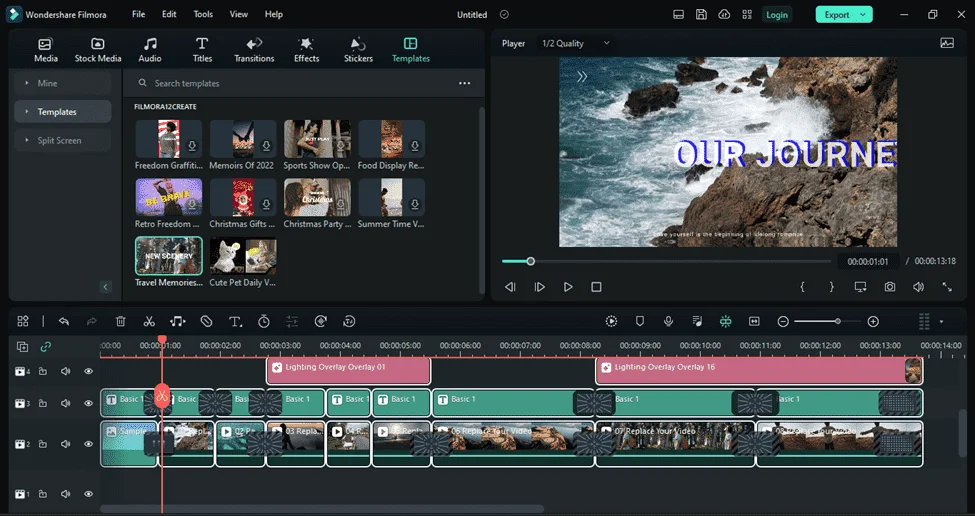Open the speed timer icon in toolbar
This screenshot has height=516, width=975.
[264, 321]
